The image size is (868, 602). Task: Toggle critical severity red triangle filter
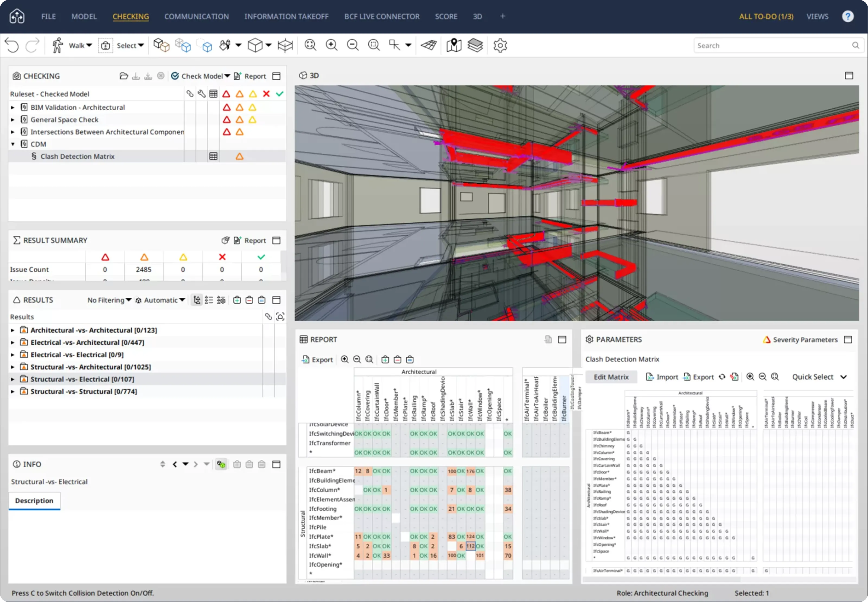[x=226, y=94]
